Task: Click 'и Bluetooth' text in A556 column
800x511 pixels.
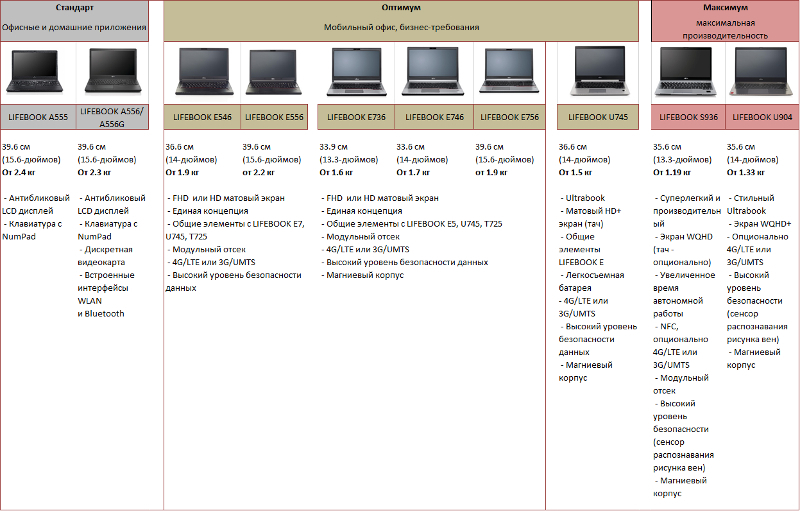Action: click(x=101, y=314)
